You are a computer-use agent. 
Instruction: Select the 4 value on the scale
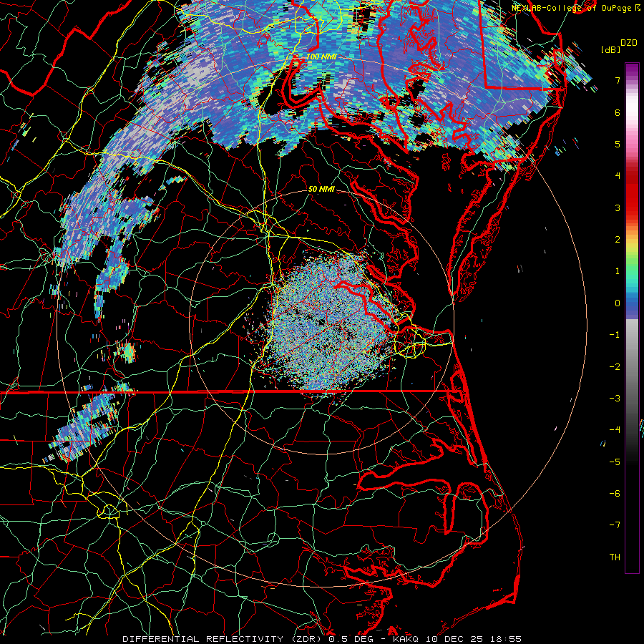point(618,176)
